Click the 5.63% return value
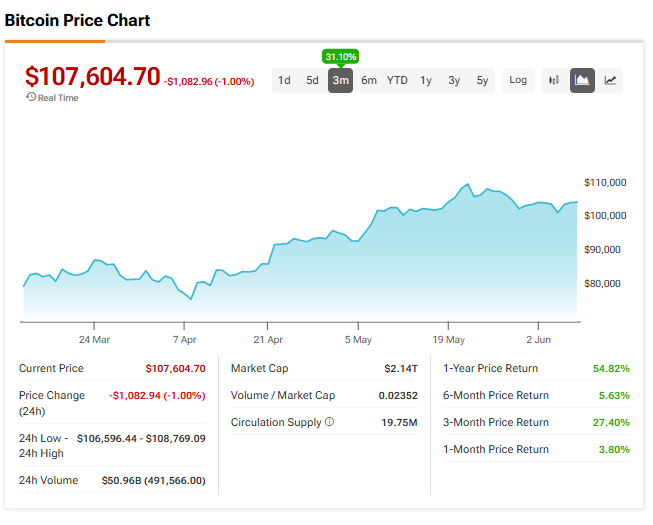 coord(614,396)
